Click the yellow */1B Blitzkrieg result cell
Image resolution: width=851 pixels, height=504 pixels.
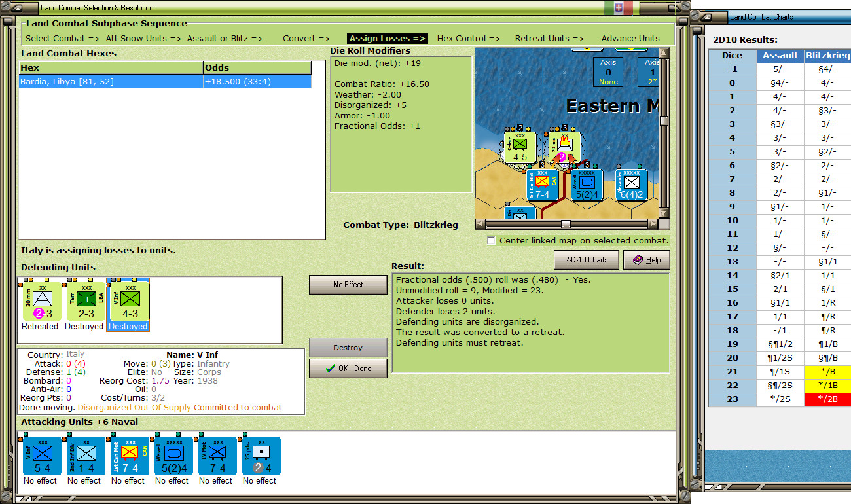pyautogui.click(x=827, y=386)
